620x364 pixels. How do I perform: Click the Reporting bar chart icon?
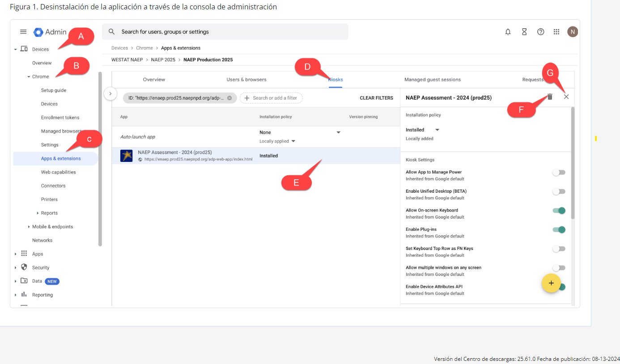click(24, 295)
